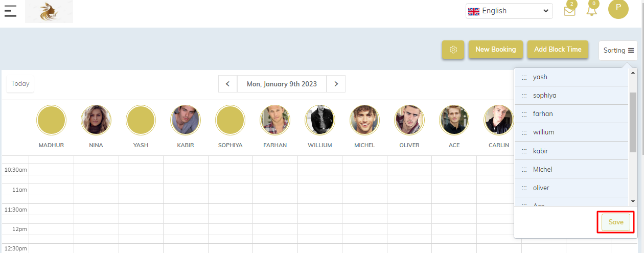Open the messages envelope icon
The width and height of the screenshot is (644, 253).
(x=569, y=11)
